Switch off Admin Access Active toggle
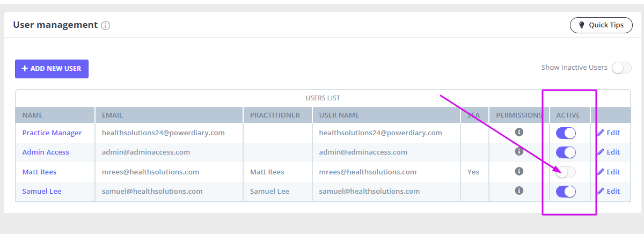644x234 pixels. point(566,152)
